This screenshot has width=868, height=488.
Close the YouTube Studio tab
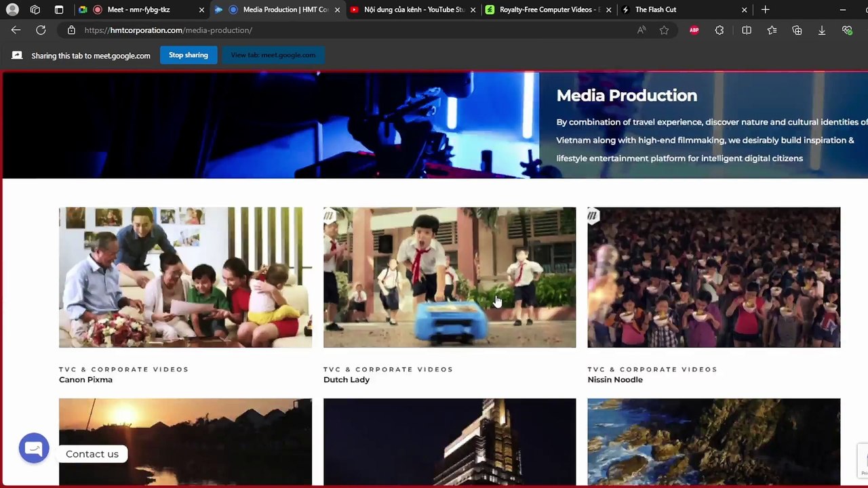tap(473, 9)
